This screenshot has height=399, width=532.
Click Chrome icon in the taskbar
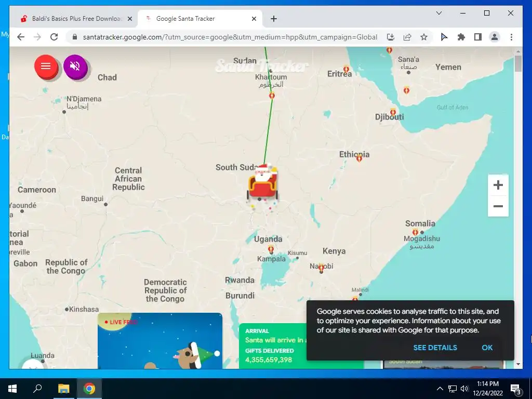(89, 389)
